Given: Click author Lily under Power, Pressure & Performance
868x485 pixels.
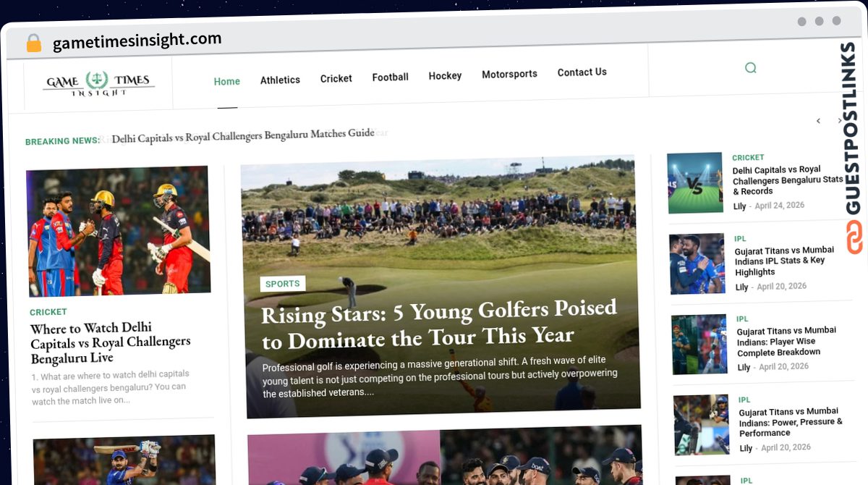Looking at the screenshot, I should point(746,448).
